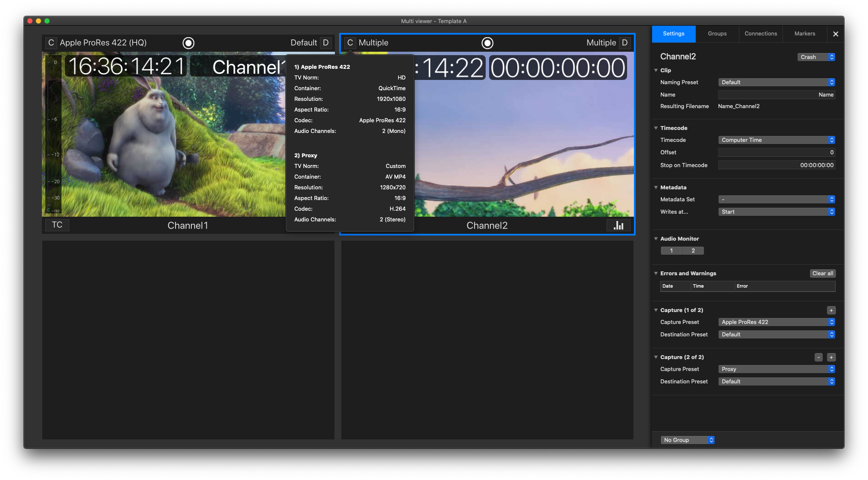Screen dimensions: 868x480
Task: Click the clip Name input field
Action: click(777, 95)
